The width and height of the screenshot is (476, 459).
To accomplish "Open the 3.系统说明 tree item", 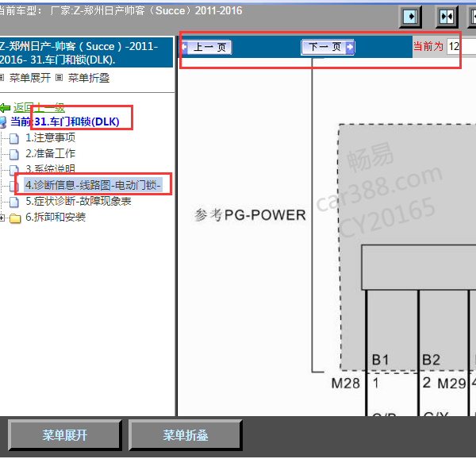I will click(x=51, y=169).
